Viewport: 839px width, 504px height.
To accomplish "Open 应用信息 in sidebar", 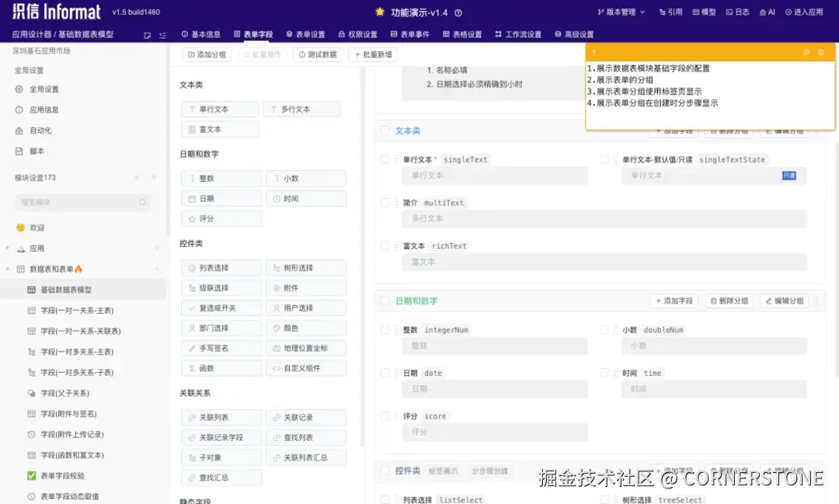I will click(x=37, y=109).
